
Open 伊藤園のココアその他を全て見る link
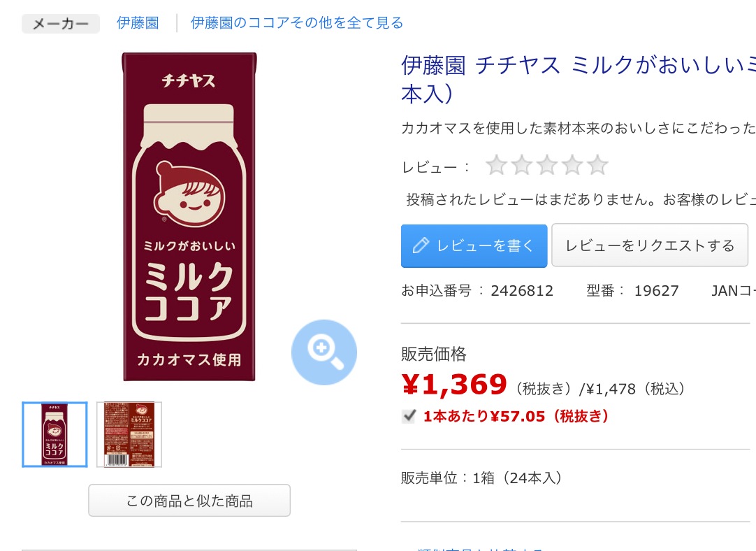tap(297, 22)
